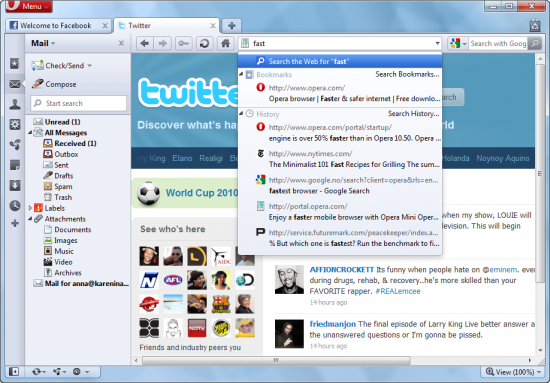Select Images under Attachments
This screenshot has height=383, width=550.
pyautogui.click(x=60, y=241)
